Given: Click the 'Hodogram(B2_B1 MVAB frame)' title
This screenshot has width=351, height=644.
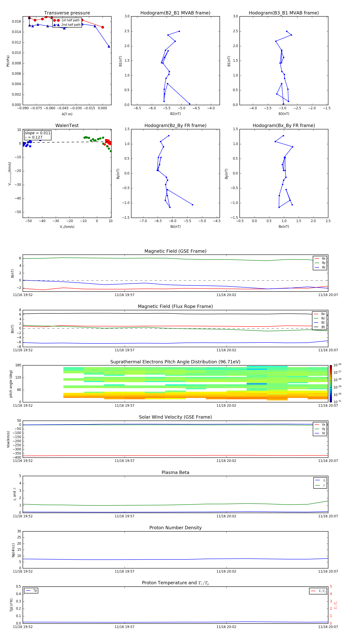Looking at the screenshot, I should [x=175, y=13].
